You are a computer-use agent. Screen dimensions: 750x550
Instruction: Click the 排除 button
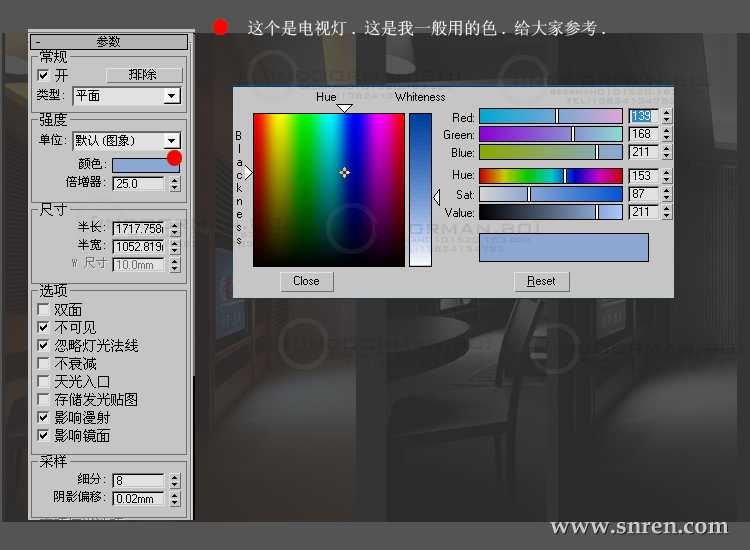(144, 75)
